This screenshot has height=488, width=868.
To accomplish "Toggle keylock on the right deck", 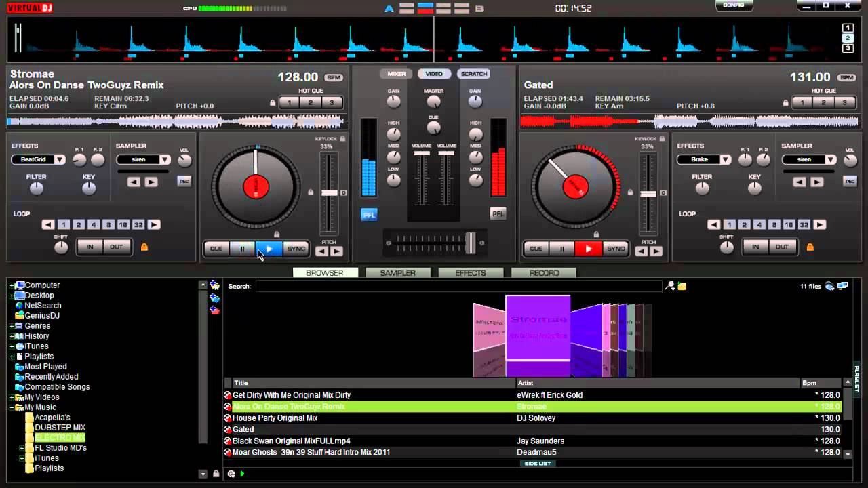I will pos(663,138).
